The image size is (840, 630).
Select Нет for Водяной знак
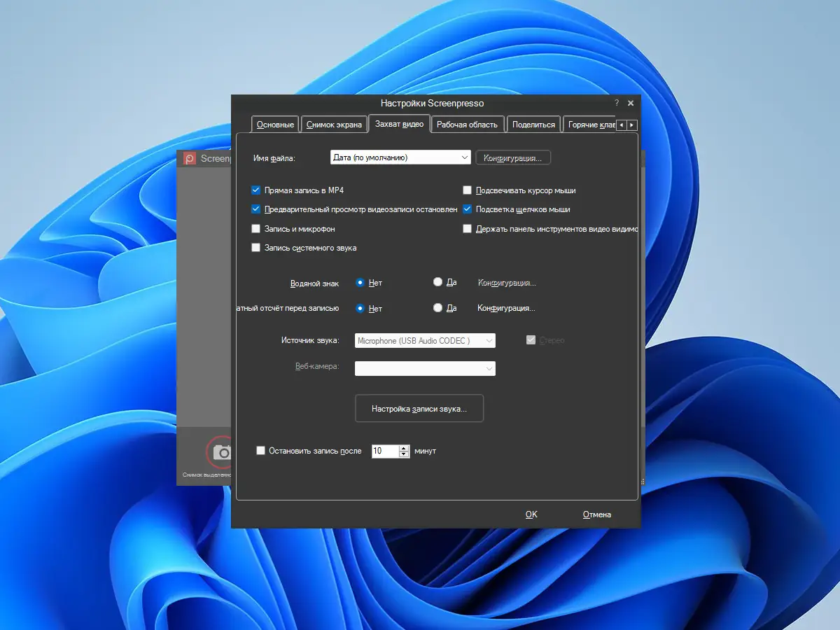click(x=360, y=283)
